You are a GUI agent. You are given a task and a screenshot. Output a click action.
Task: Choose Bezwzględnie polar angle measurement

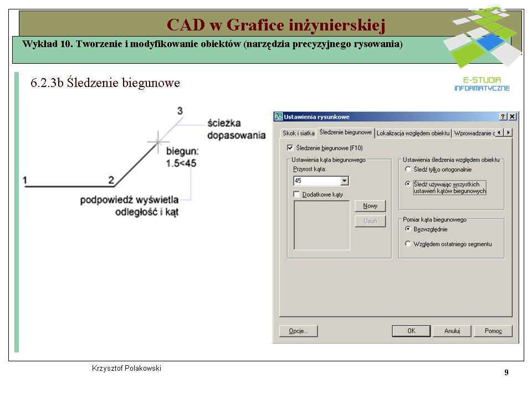point(408,229)
